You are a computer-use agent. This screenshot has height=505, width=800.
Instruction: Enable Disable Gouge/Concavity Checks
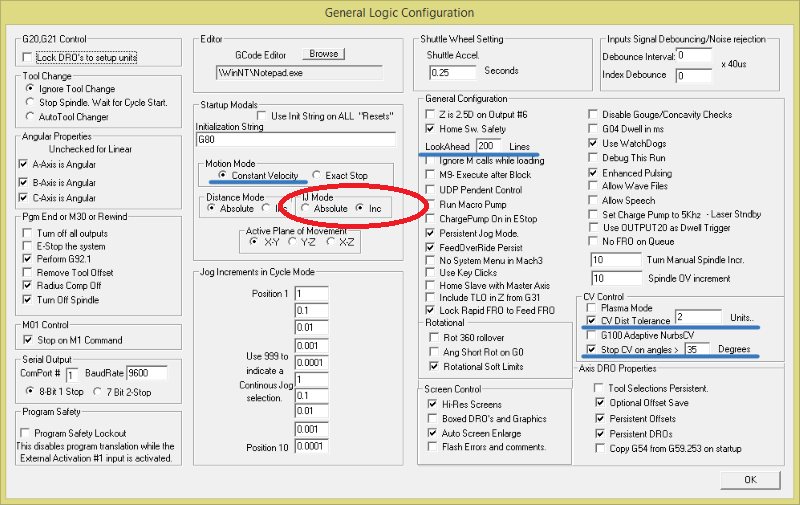[593, 114]
